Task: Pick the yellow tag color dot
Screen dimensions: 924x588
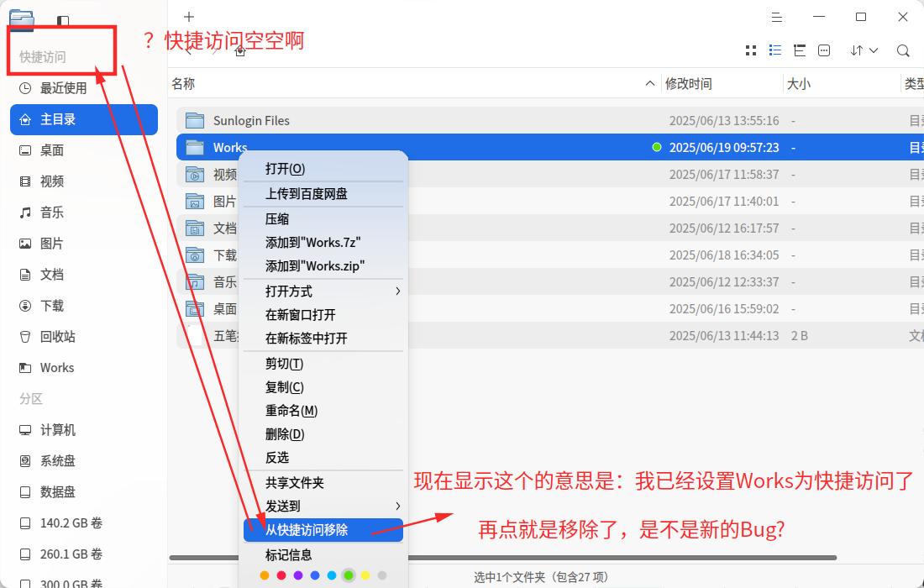Action: point(365,575)
